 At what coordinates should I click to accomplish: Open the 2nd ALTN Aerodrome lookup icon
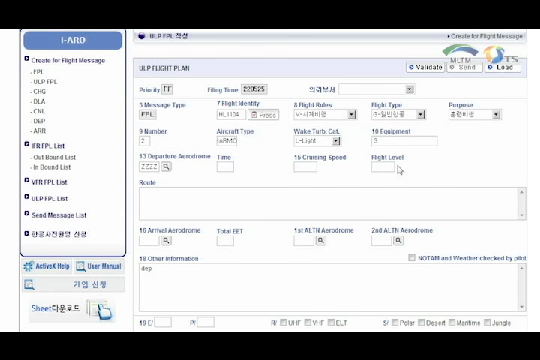click(x=398, y=240)
